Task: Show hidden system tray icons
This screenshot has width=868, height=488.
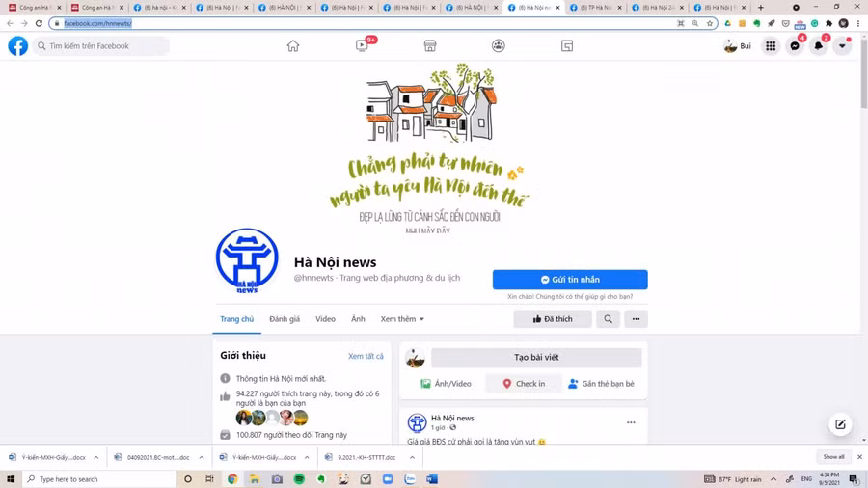Action: pyautogui.click(x=773, y=479)
